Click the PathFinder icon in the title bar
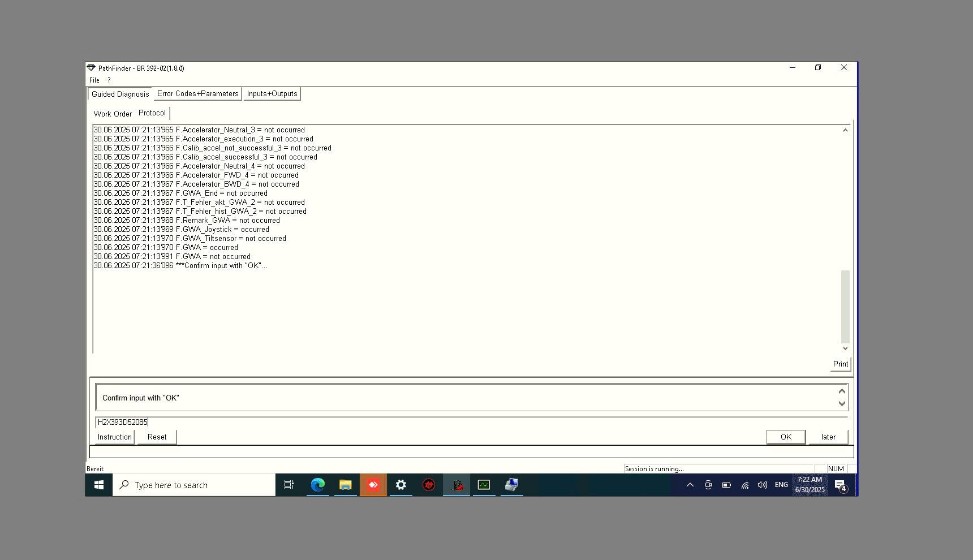Screen dimensions: 973x560 [x=91, y=68]
